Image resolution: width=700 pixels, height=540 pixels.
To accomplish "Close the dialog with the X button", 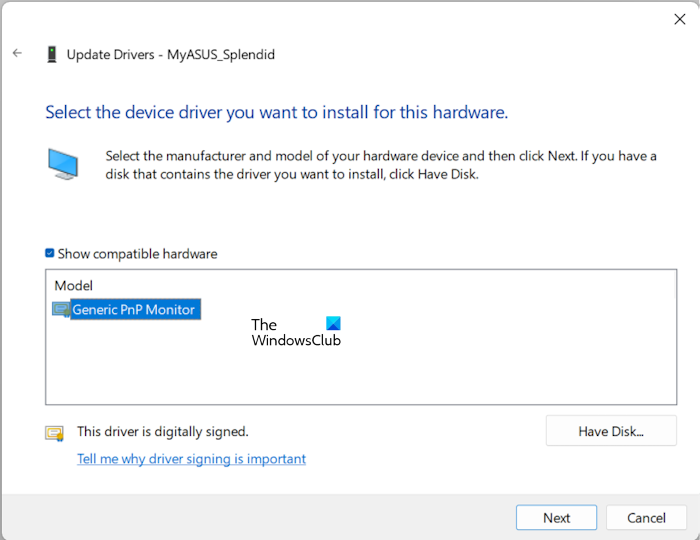I will [679, 19].
